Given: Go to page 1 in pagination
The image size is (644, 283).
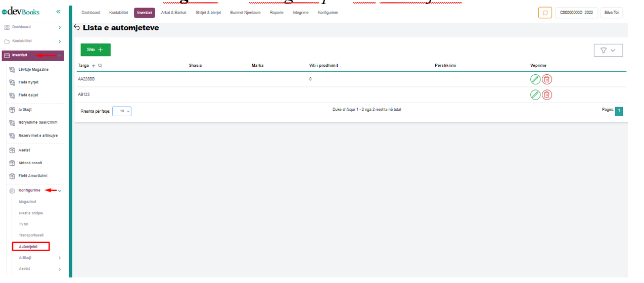Looking at the screenshot, I should [x=619, y=111].
